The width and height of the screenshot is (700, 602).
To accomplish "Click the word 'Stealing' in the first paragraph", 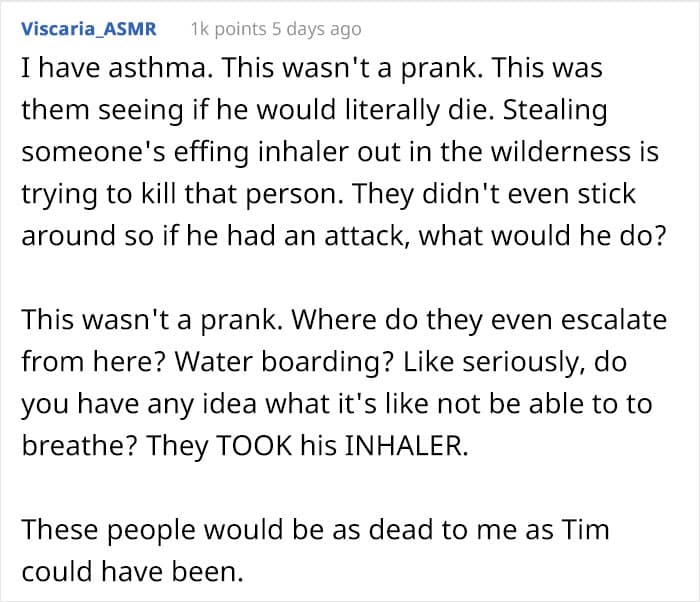I will (x=555, y=110).
